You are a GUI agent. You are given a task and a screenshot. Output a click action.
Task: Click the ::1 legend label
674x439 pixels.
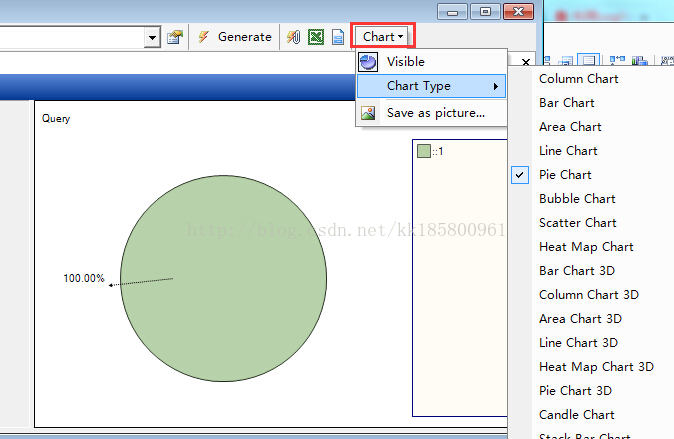tap(438, 152)
